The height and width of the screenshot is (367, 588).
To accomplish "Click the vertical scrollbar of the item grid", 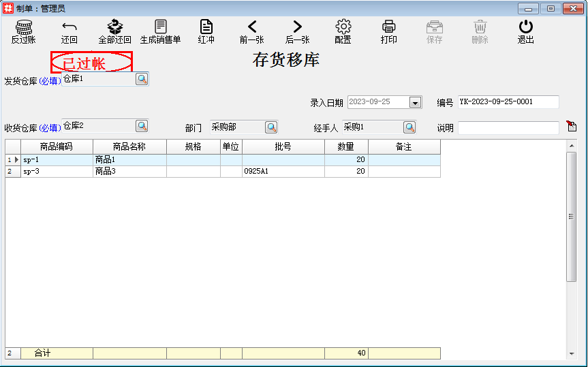I will click(x=571, y=217).
